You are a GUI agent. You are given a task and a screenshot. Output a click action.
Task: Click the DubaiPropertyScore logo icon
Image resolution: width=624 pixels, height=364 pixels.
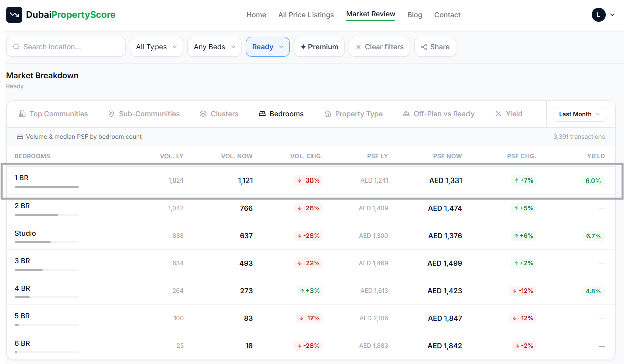click(14, 15)
